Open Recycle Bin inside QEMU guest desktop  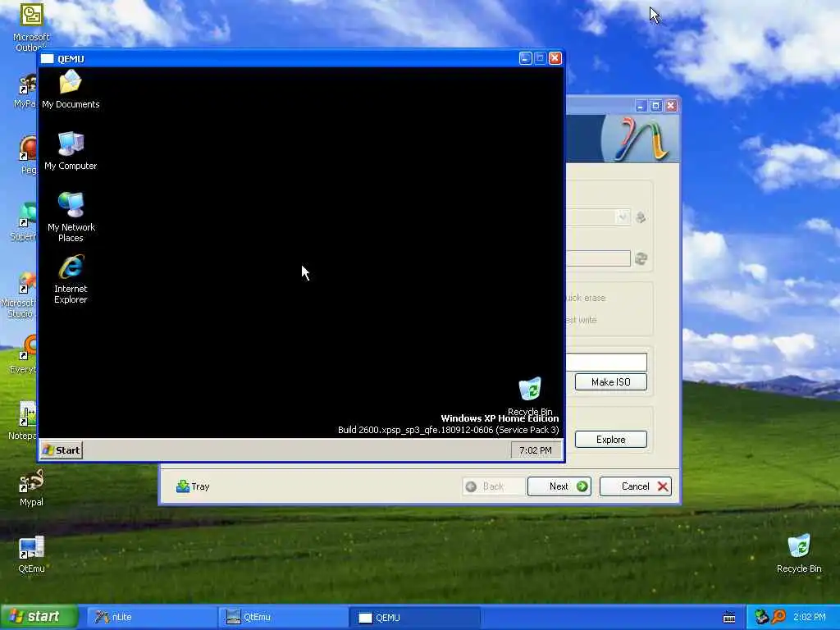(530, 396)
